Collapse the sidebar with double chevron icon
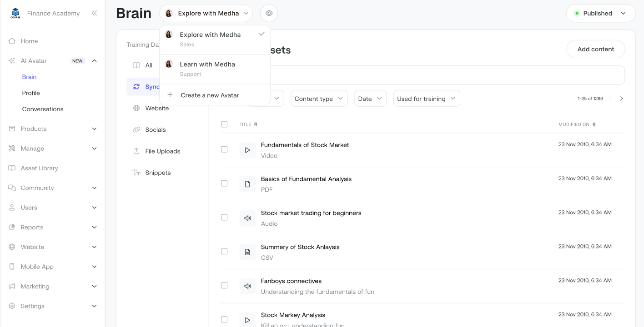 click(94, 13)
